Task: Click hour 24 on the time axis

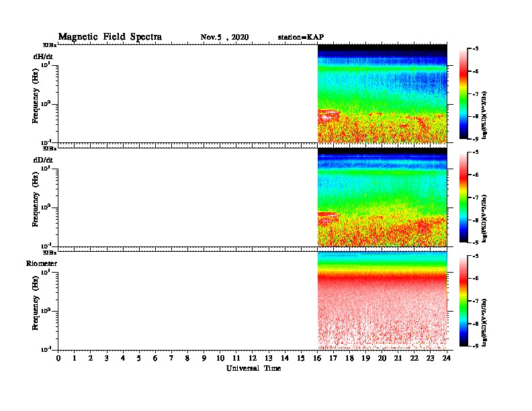Action: point(447,359)
